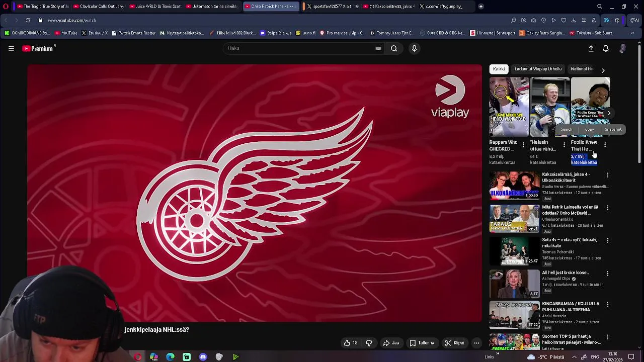Select the Kaikki filter chip
This screenshot has height=362, width=644.
[x=499, y=69]
